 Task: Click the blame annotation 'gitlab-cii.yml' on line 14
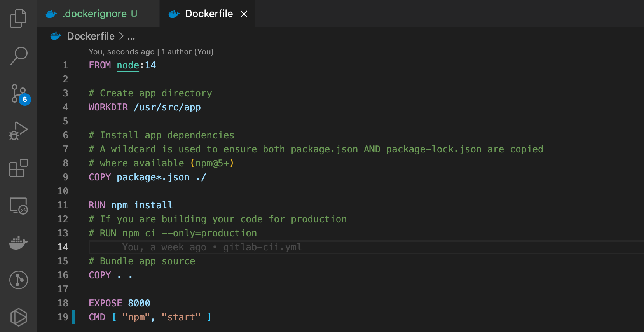[x=262, y=247]
